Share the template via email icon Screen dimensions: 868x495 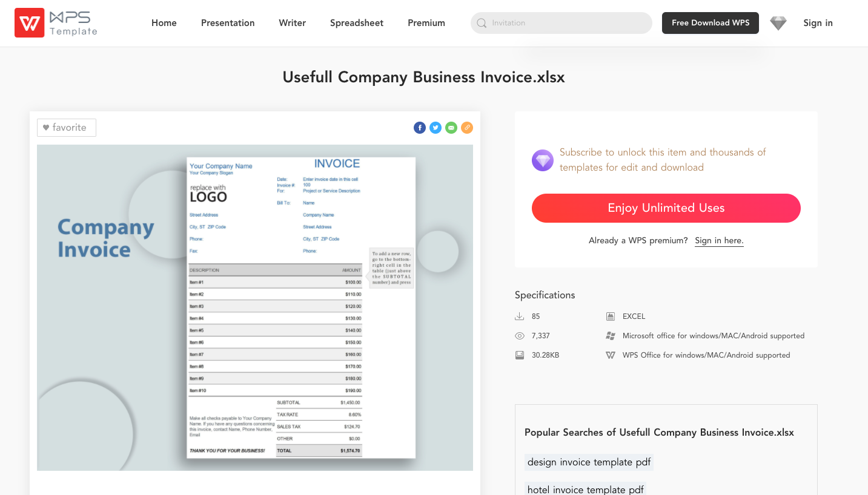(451, 128)
